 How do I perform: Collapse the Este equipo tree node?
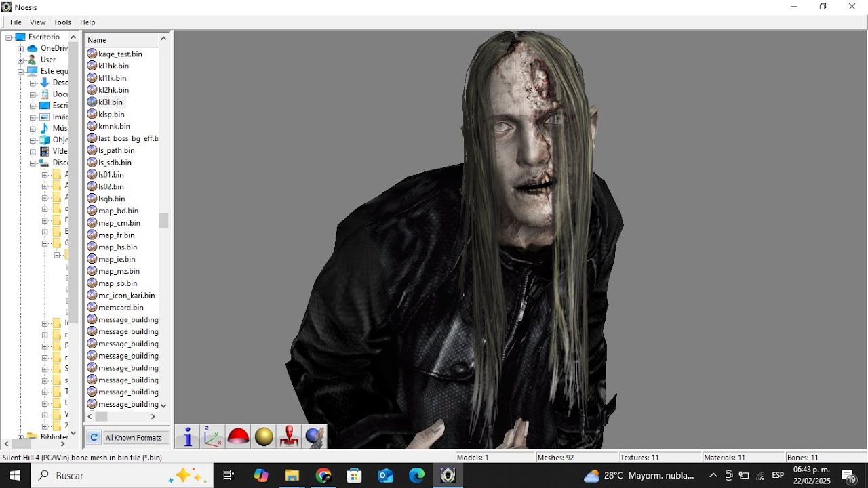point(20,71)
